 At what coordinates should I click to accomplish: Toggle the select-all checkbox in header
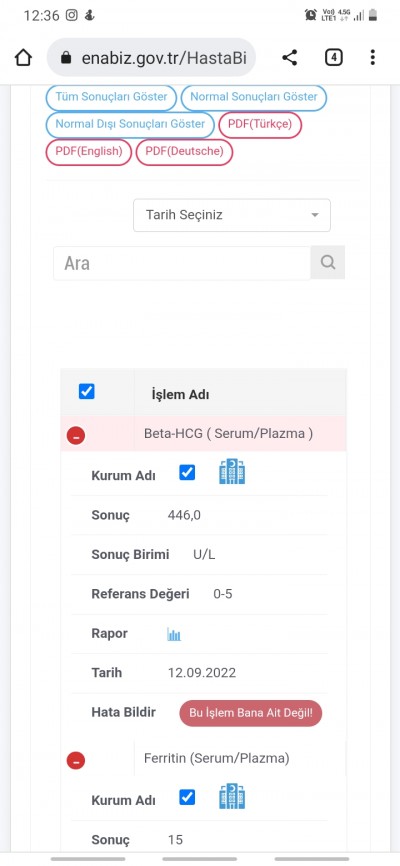[87, 392]
